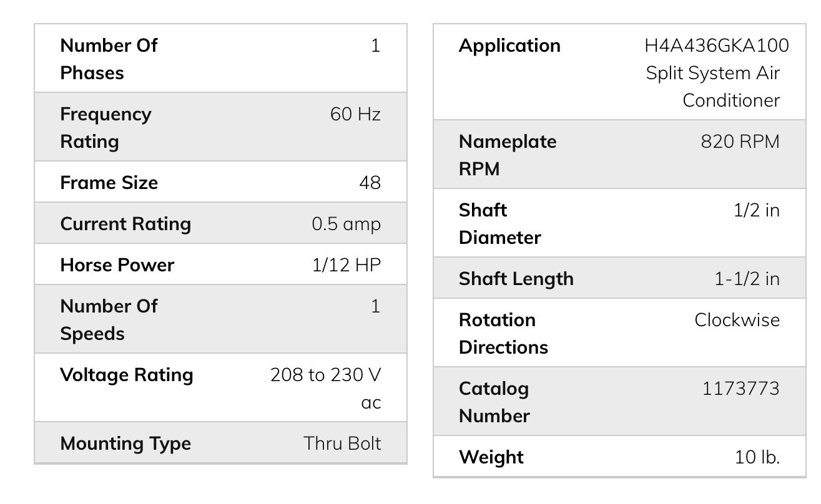This screenshot has height=504, width=821.
Task: Select the Thru Bolt value
Action: click(342, 443)
